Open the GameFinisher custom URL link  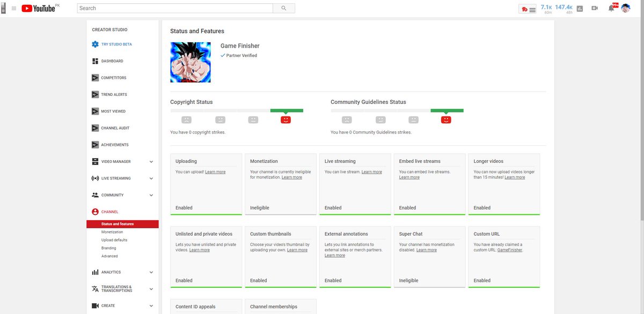click(510, 250)
